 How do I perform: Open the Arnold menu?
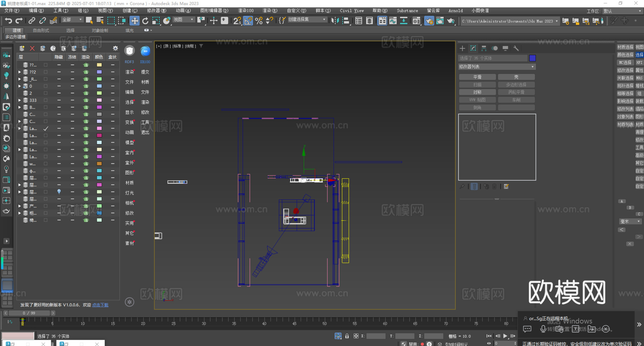coord(455,11)
